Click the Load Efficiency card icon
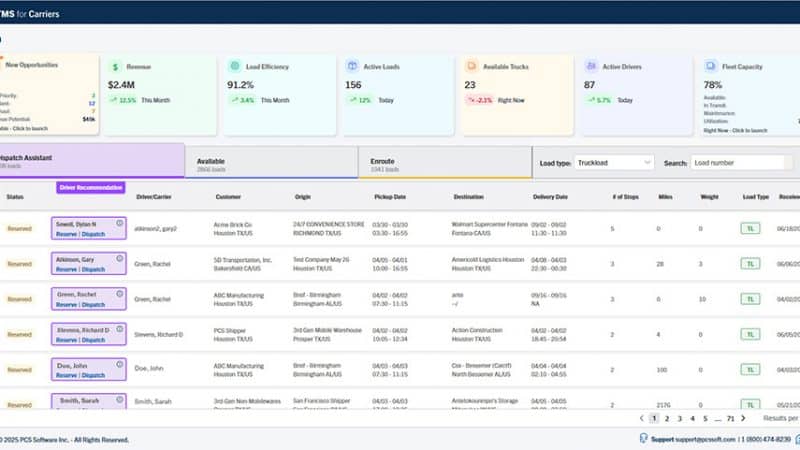 click(x=234, y=66)
